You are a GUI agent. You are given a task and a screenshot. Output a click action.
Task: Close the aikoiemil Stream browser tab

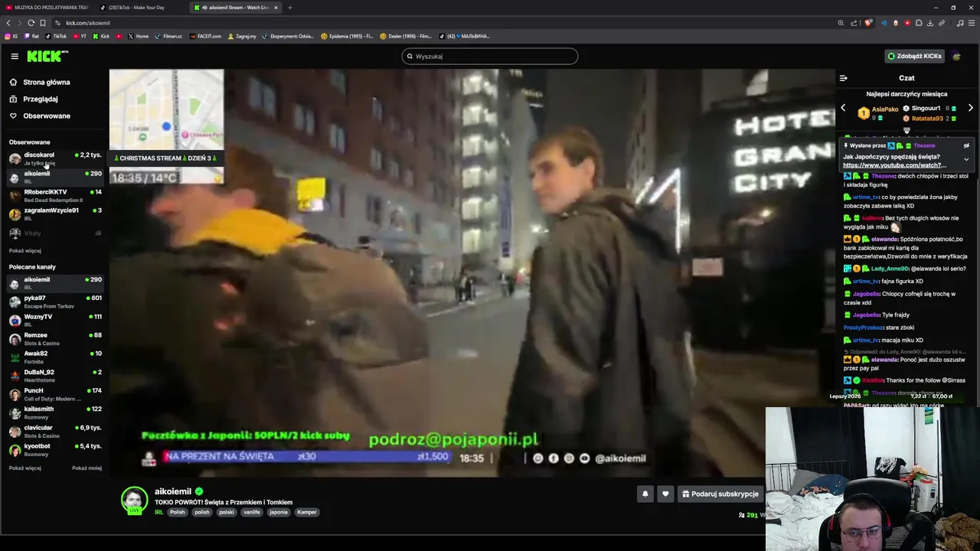pyautogui.click(x=276, y=8)
